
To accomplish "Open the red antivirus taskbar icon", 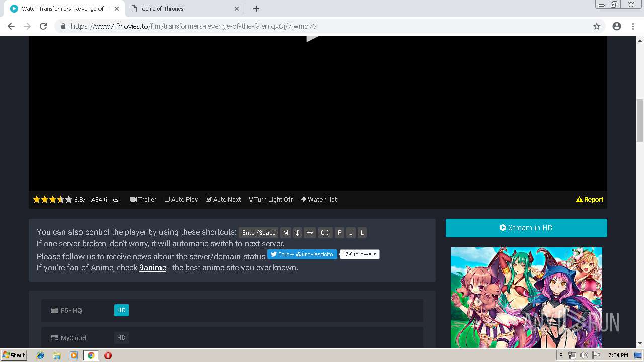I will [x=108, y=355].
